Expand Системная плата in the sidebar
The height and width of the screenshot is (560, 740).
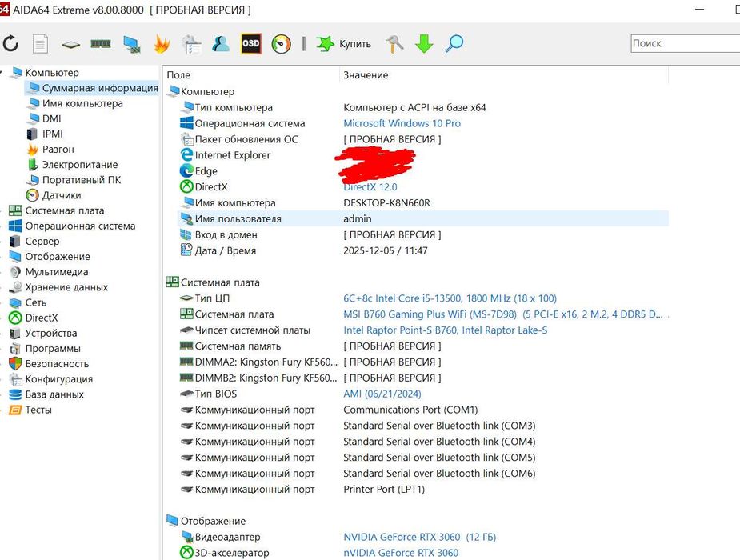pyautogui.click(x=64, y=210)
